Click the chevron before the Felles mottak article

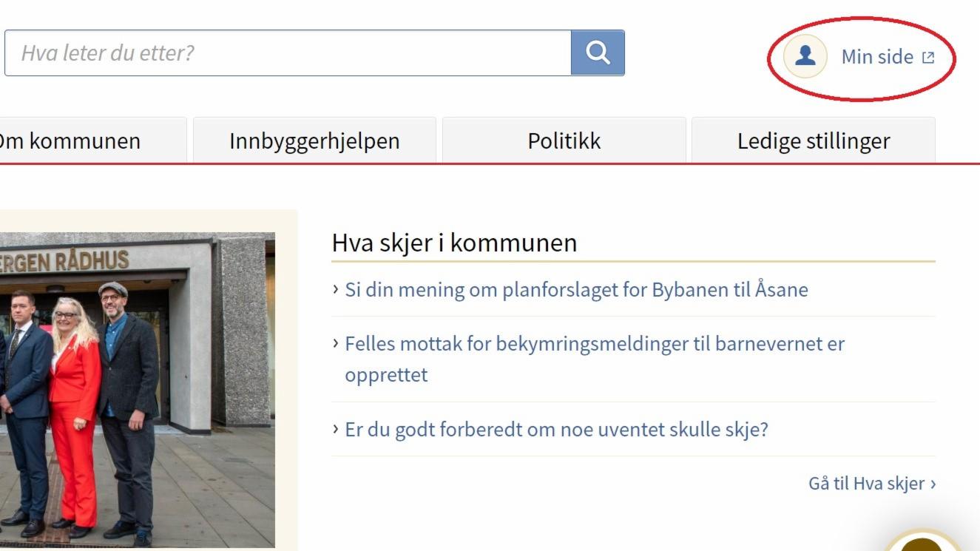pyautogui.click(x=336, y=344)
